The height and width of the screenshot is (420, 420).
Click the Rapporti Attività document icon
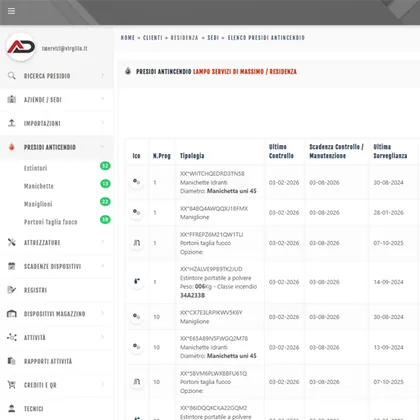coord(12,361)
